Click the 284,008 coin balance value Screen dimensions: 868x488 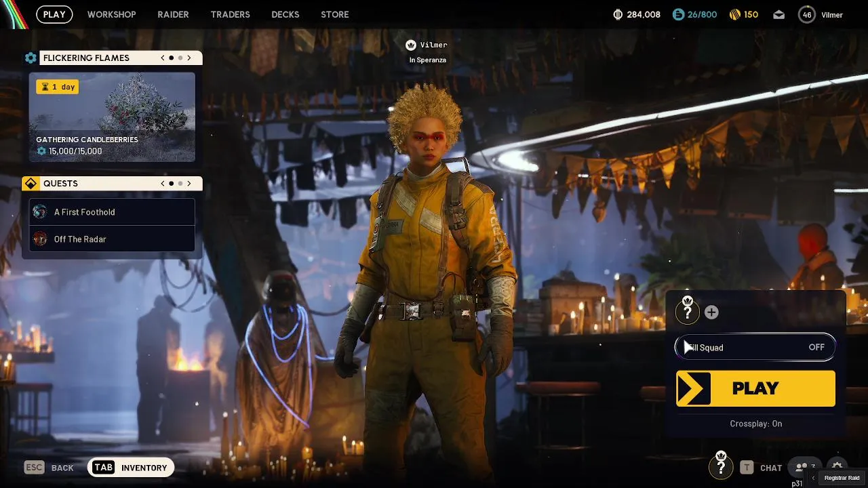(644, 14)
